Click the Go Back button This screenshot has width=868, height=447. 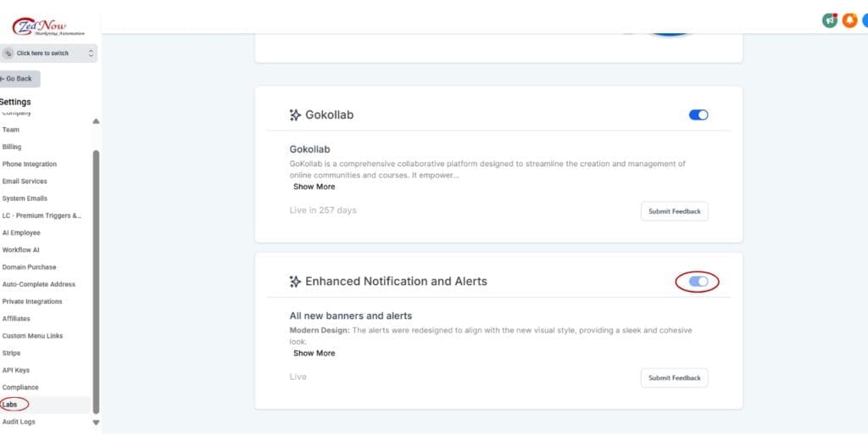(19, 79)
